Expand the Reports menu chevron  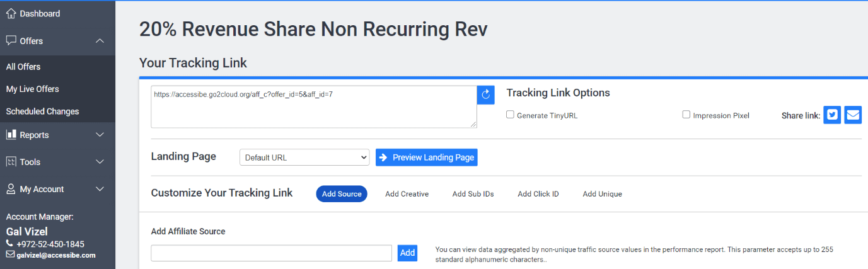pyautogui.click(x=100, y=135)
